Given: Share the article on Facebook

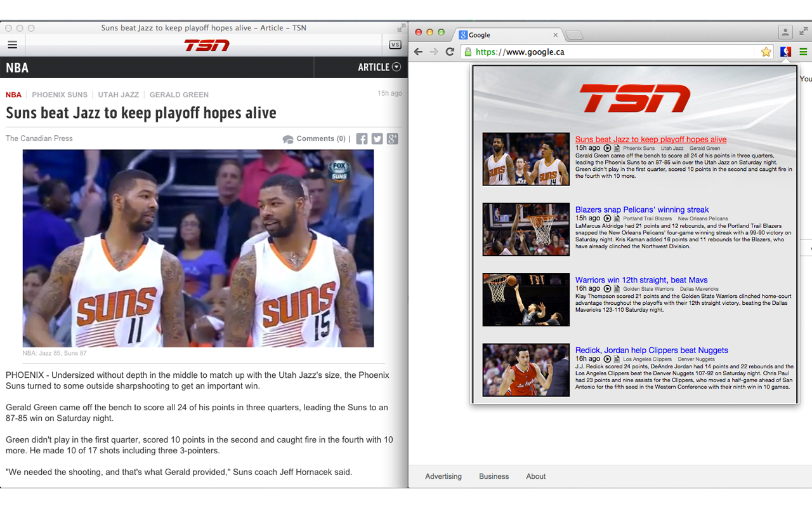Looking at the screenshot, I should 362,138.
